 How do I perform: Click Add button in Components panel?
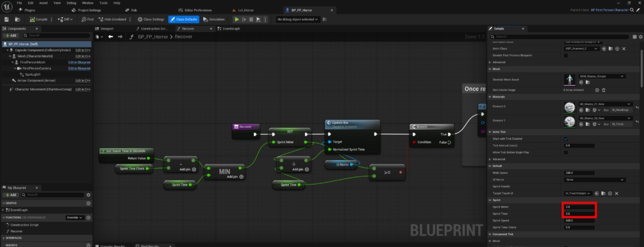tap(11, 36)
